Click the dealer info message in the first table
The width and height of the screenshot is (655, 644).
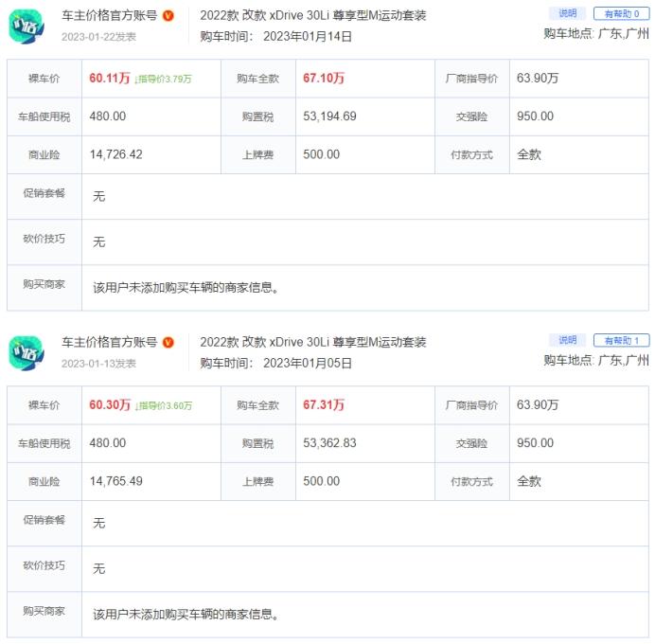pos(186,288)
